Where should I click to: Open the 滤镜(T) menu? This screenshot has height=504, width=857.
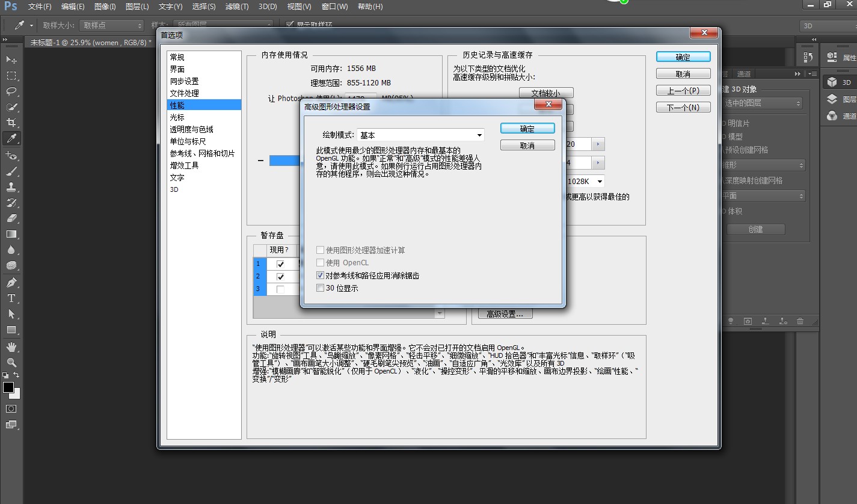coord(236,7)
